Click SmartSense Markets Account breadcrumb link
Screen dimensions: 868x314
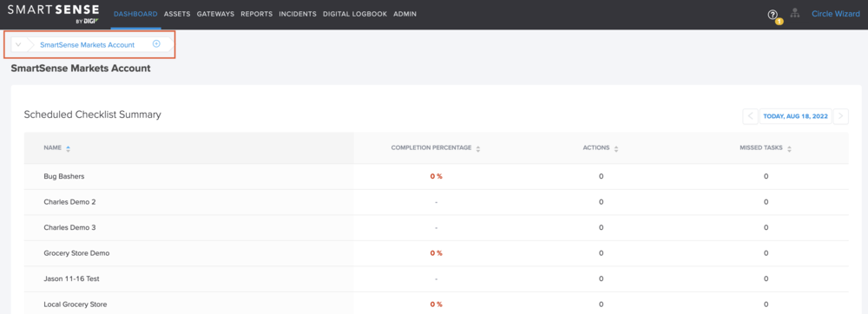[87, 45]
